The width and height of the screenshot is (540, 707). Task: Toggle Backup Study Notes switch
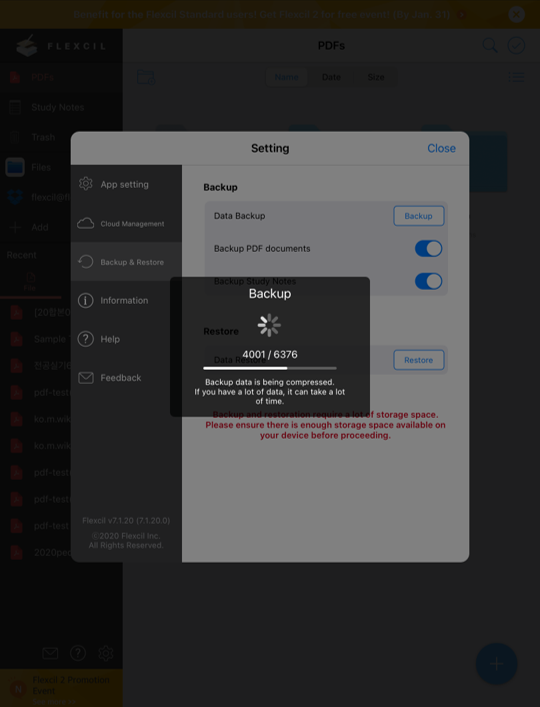(x=428, y=281)
